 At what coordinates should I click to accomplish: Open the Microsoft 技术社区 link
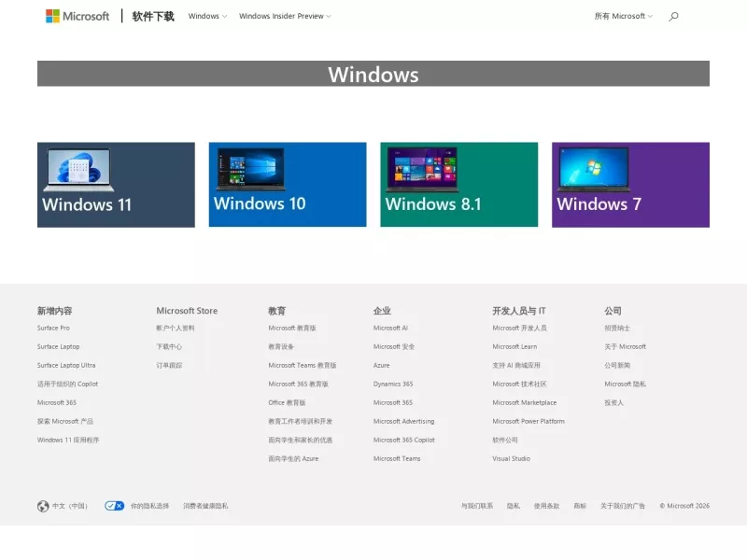(519, 384)
